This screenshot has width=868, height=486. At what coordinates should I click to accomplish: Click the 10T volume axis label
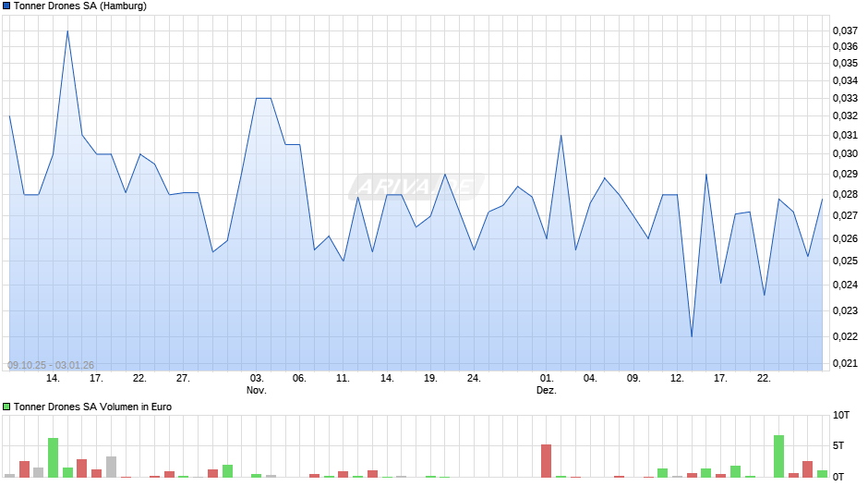(841, 416)
